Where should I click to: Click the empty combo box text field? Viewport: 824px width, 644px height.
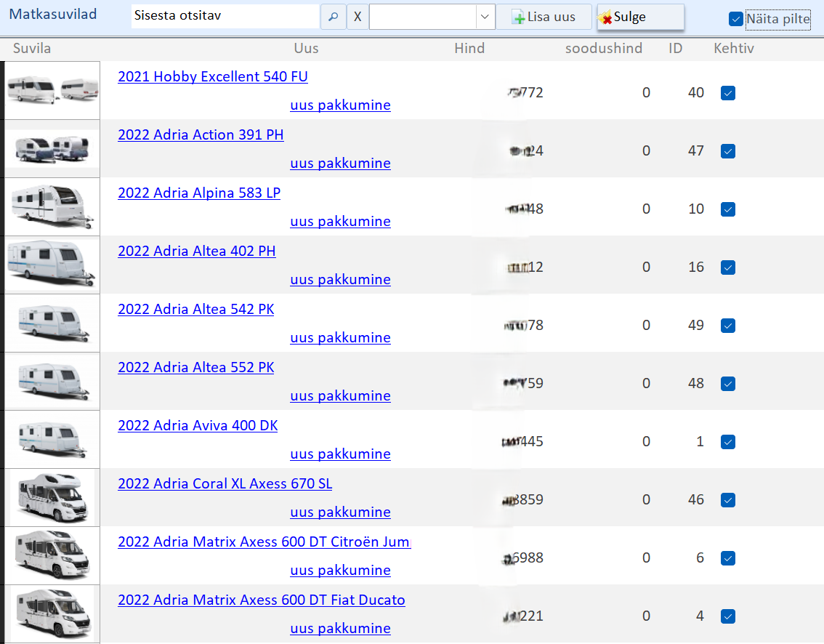(422, 17)
